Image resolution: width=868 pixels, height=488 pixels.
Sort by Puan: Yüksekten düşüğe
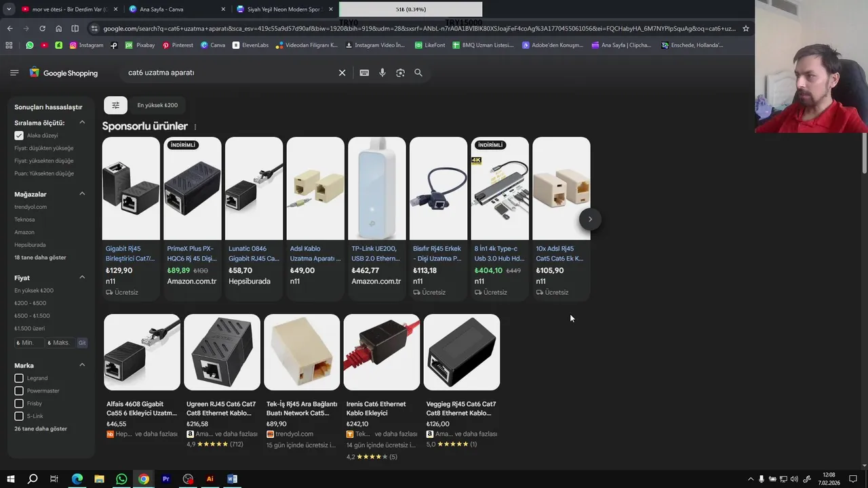tap(44, 174)
